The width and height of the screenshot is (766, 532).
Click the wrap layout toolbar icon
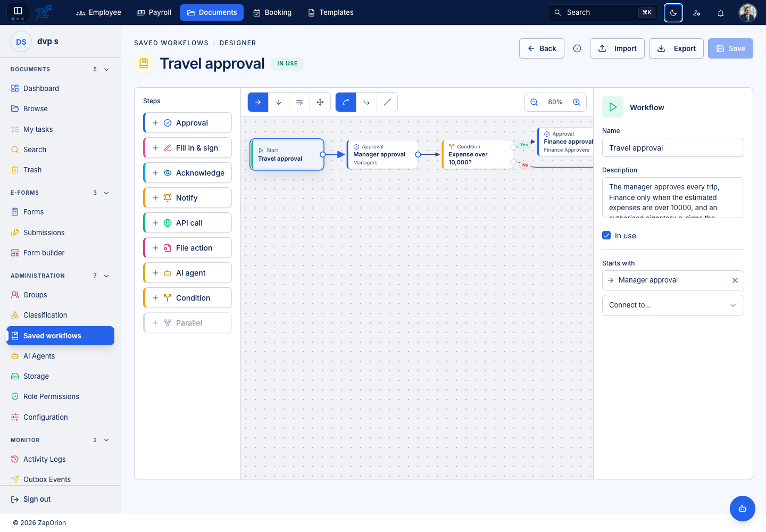coord(299,102)
